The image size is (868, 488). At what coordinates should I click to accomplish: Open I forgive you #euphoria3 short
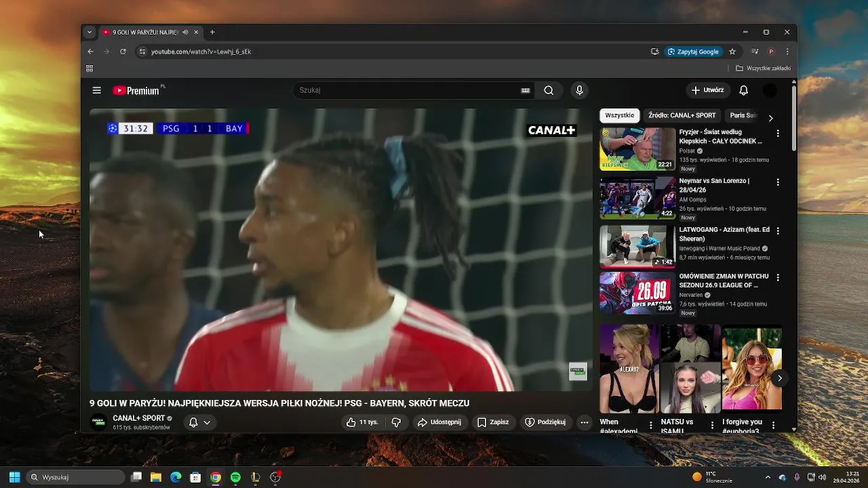751,368
